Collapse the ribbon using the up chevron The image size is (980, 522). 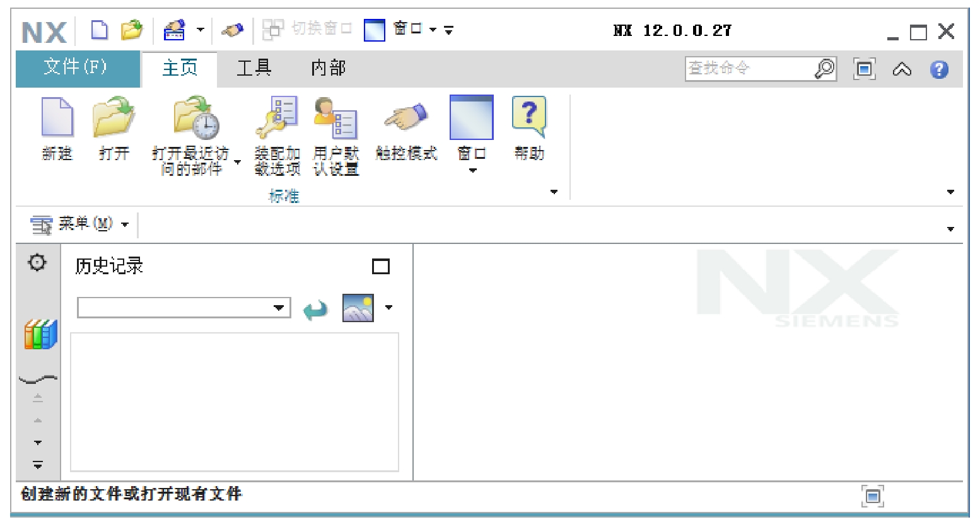902,69
